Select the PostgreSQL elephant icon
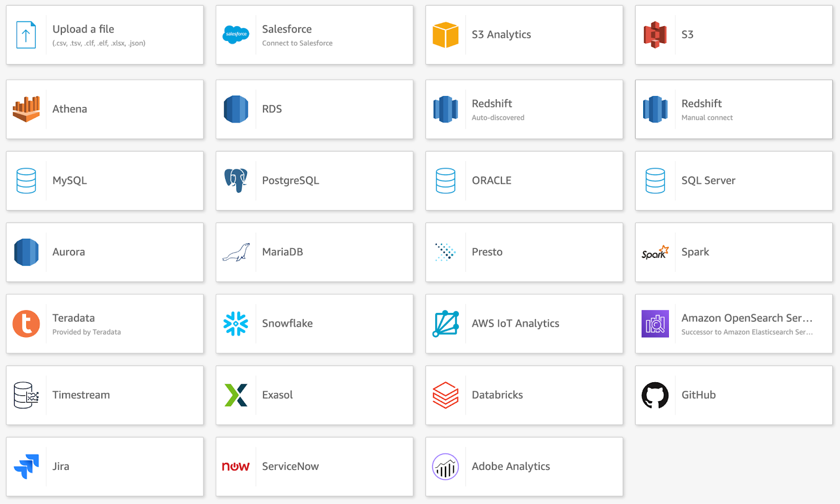This screenshot has width=840, height=504. pyautogui.click(x=236, y=181)
